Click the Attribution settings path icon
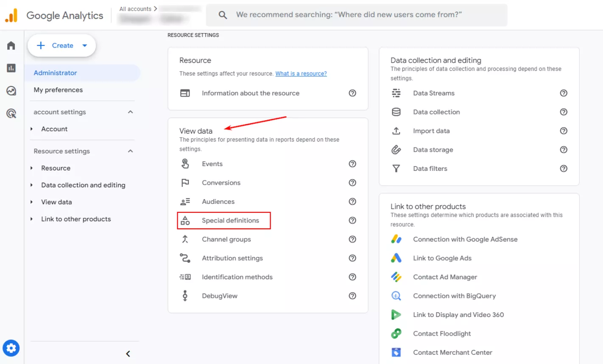 pos(185,258)
